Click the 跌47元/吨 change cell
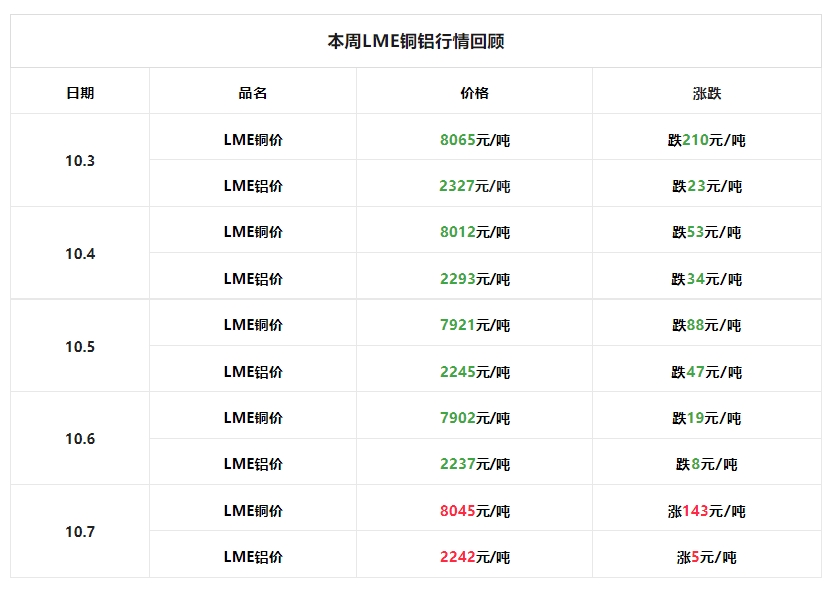This screenshot has height=591, width=832. 706,372
